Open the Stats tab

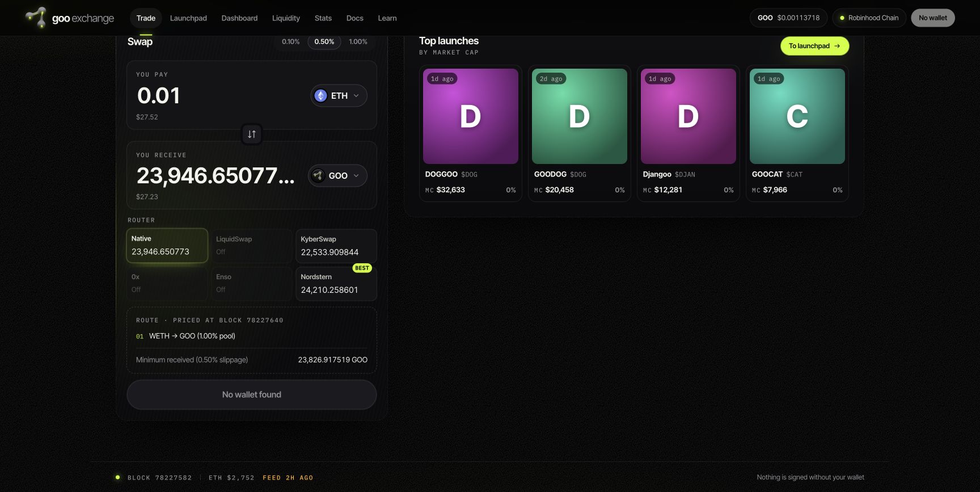(x=323, y=18)
